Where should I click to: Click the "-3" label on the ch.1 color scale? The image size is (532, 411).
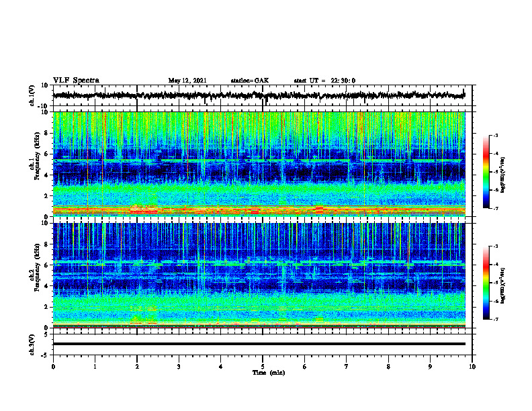[x=495, y=136]
